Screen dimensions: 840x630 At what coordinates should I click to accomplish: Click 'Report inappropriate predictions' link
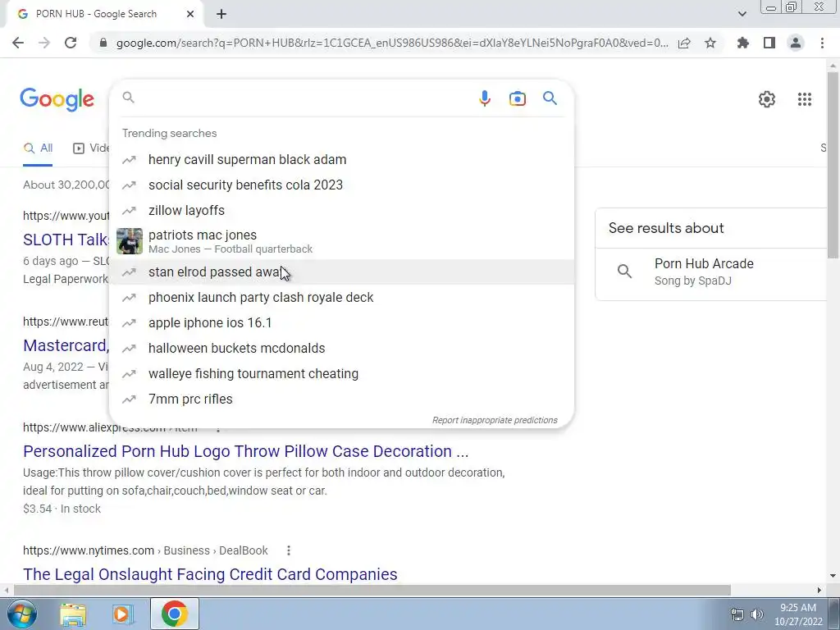click(x=495, y=420)
